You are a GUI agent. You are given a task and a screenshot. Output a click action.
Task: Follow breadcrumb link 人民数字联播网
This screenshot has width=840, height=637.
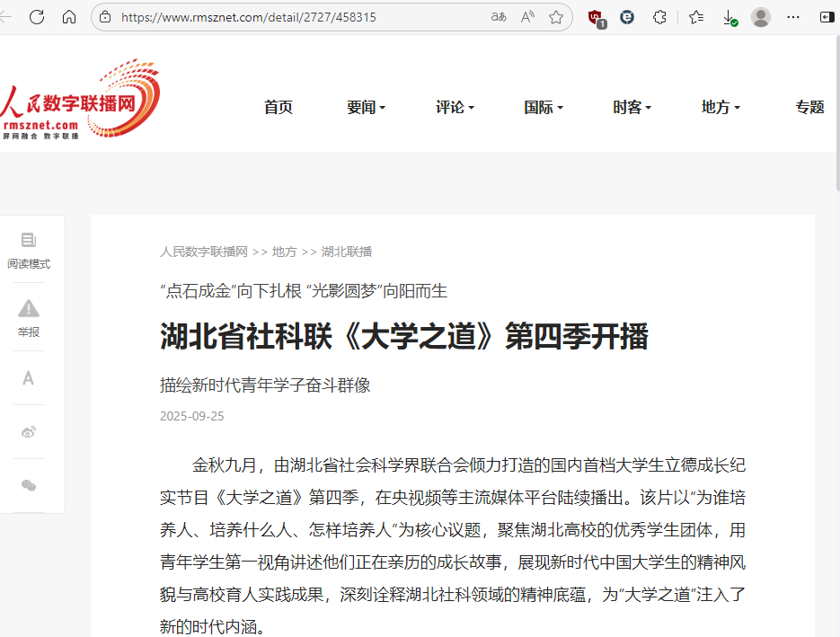[204, 252]
